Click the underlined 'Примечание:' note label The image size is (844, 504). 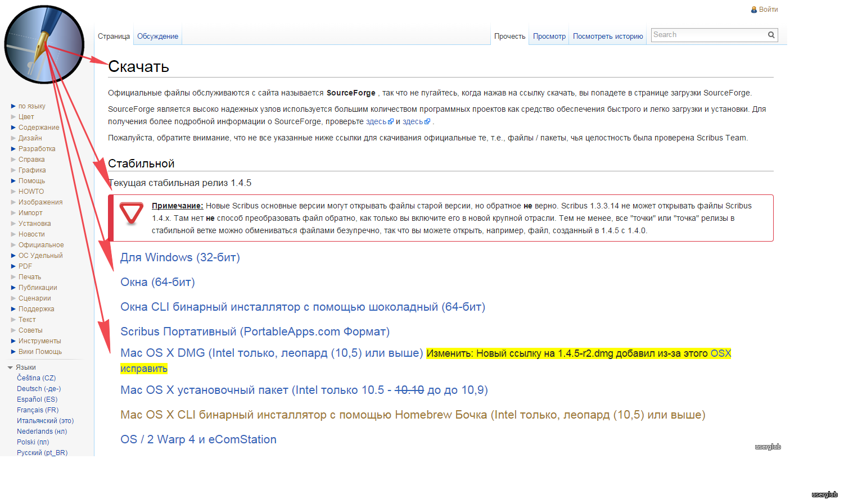click(x=178, y=206)
